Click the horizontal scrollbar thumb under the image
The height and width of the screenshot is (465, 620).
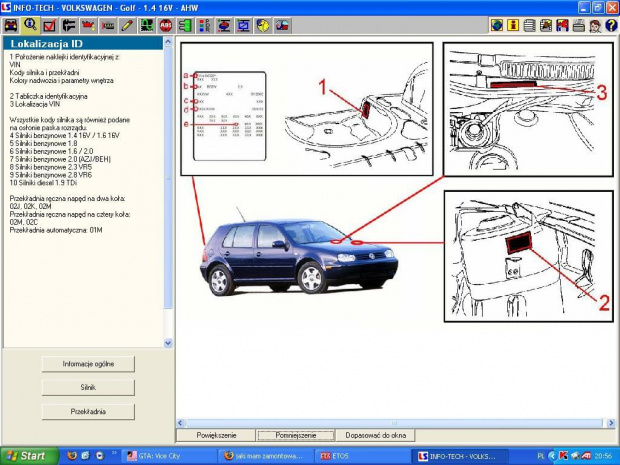394,423
